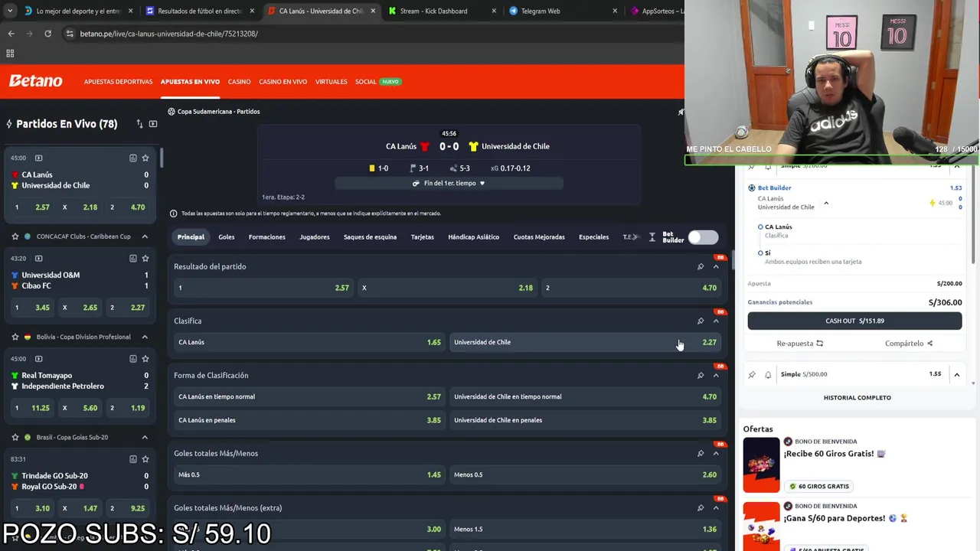The image size is (980, 551).
Task: Pin the Goles totales Más/Menos market
Action: click(701, 453)
